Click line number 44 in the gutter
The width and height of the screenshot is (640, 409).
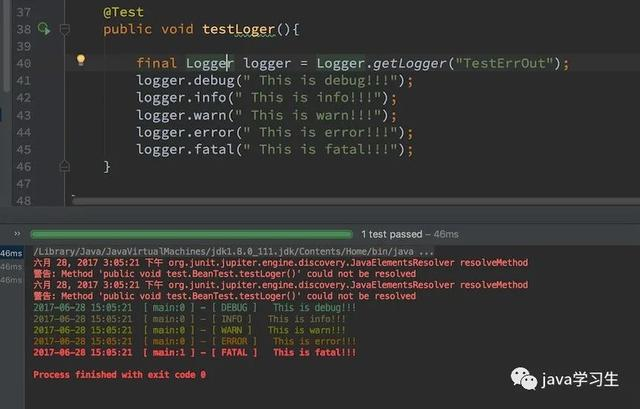coord(23,132)
